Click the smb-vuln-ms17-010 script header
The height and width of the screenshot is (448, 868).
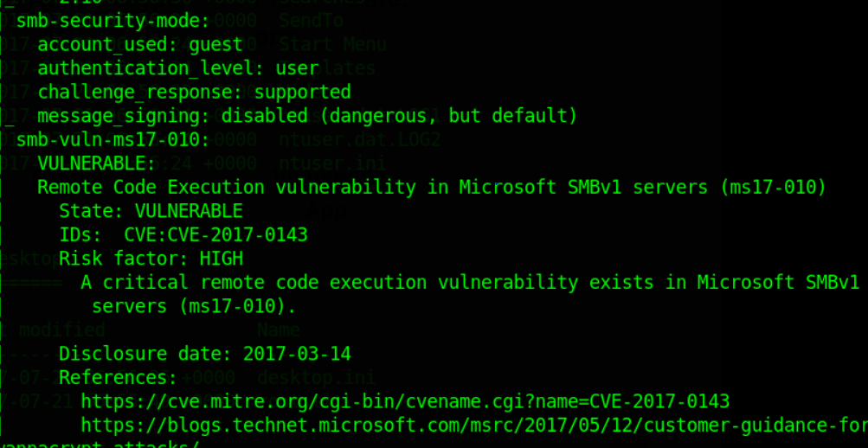(113, 140)
